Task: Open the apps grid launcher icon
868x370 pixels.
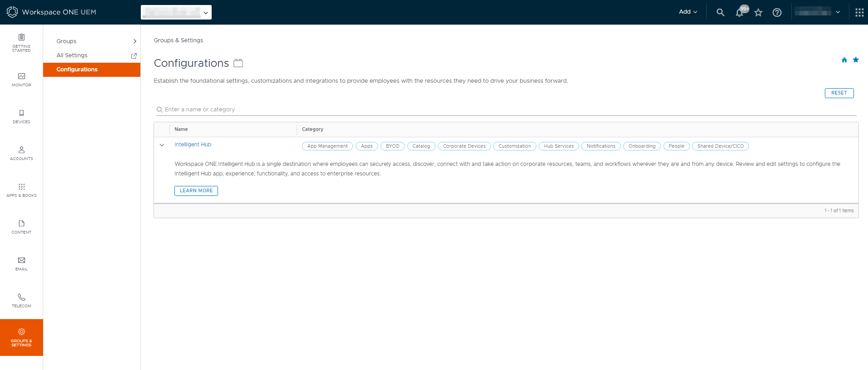Action: (859, 12)
